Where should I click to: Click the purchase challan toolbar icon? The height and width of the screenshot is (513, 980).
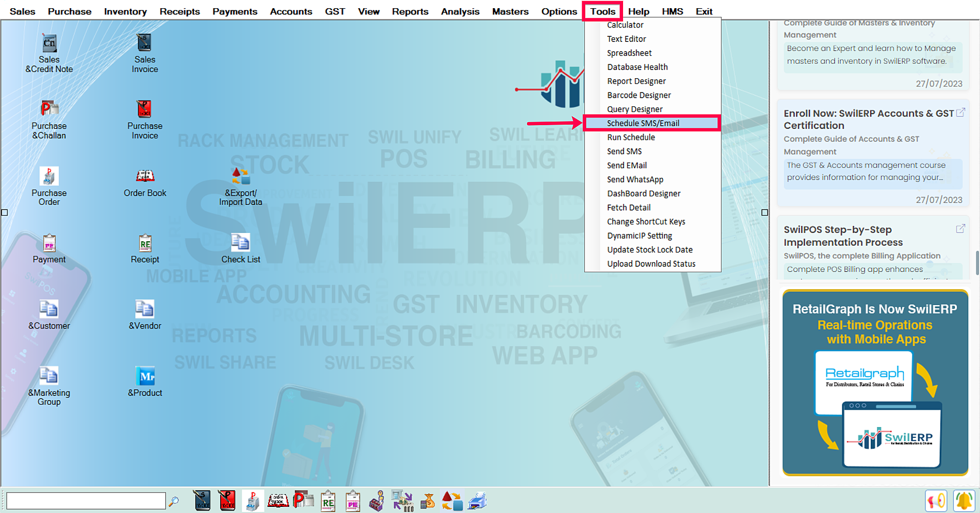point(303,501)
